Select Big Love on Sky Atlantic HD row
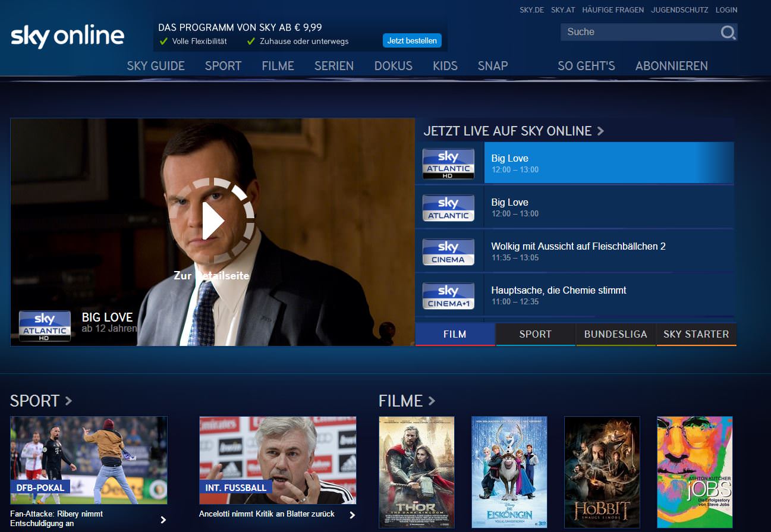 pos(609,163)
